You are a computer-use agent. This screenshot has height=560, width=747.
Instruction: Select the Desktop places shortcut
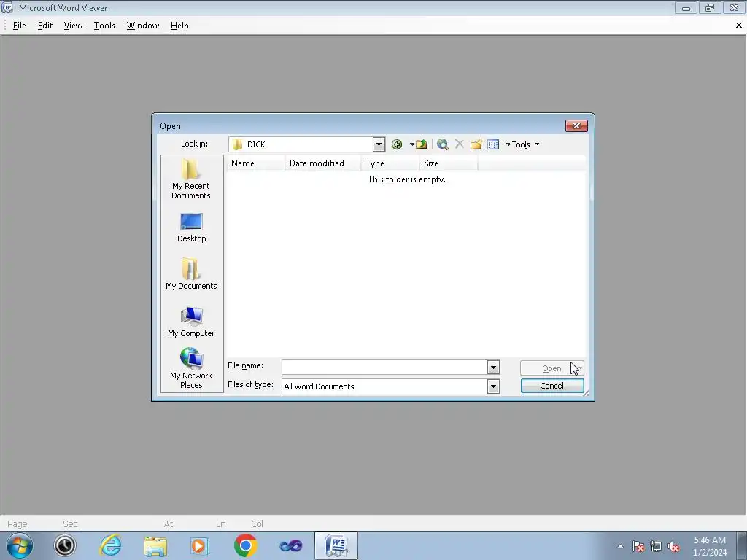(191, 227)
